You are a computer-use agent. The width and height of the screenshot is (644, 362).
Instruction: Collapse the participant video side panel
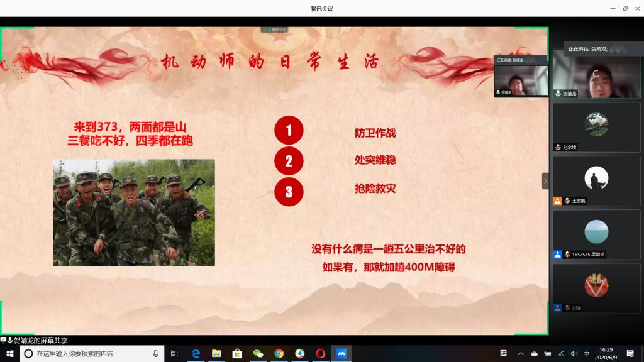tap(545, 181)
